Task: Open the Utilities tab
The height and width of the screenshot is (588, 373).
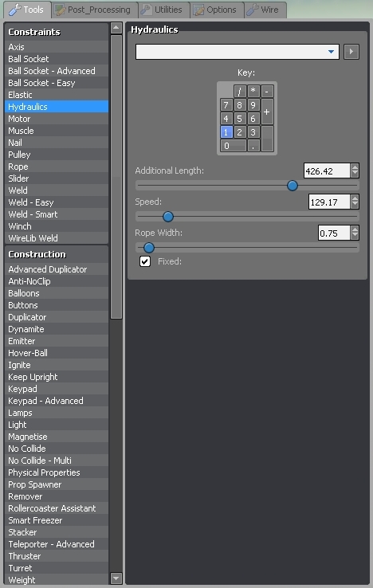Action: point(164,10)
